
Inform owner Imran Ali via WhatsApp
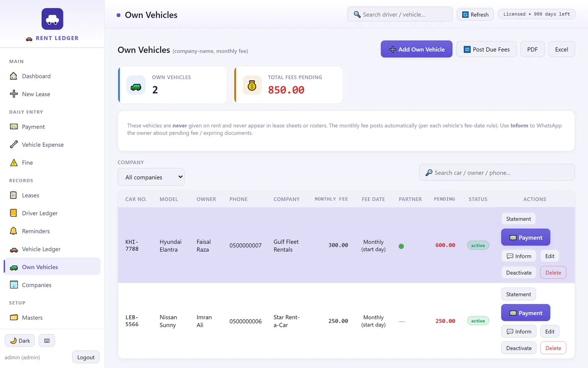[x=519, y=331]
